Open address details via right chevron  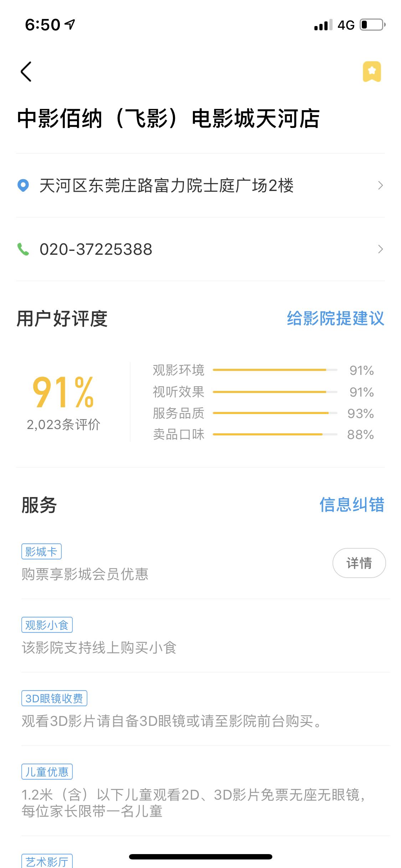click(x=380, y=186)
